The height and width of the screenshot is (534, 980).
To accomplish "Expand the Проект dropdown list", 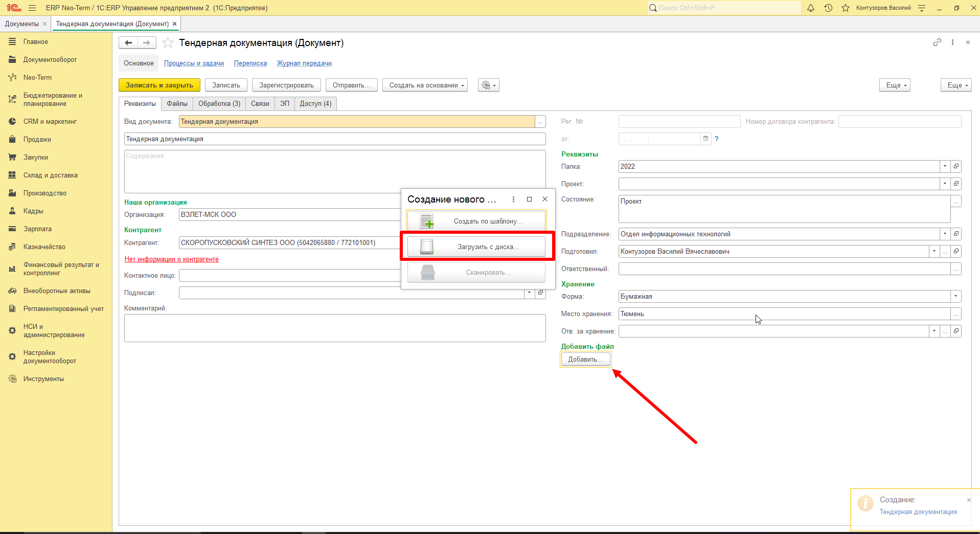I will click(945, 184).
